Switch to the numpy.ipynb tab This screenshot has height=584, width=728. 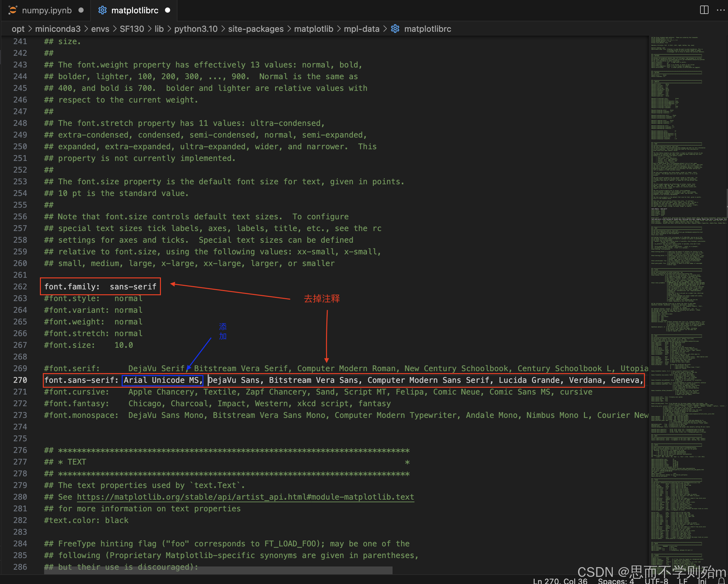click(47, 10)
